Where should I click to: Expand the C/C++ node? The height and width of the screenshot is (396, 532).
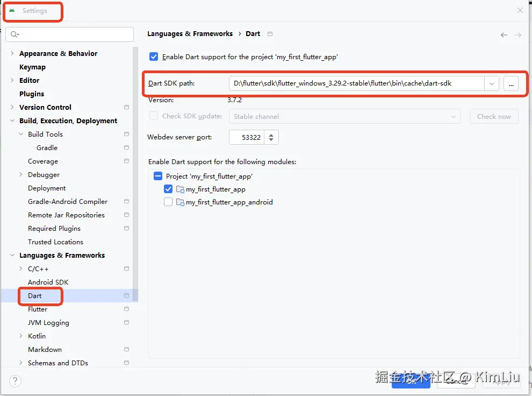click(x=21, y=268)
